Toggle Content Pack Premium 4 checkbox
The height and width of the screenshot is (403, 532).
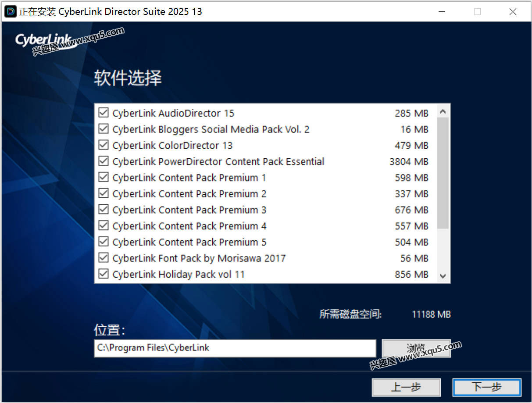pyautogui.click(x=104, y=225)
